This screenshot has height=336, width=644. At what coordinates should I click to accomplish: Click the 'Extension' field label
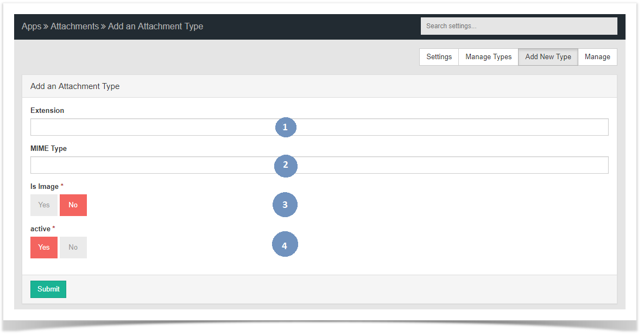47,111
